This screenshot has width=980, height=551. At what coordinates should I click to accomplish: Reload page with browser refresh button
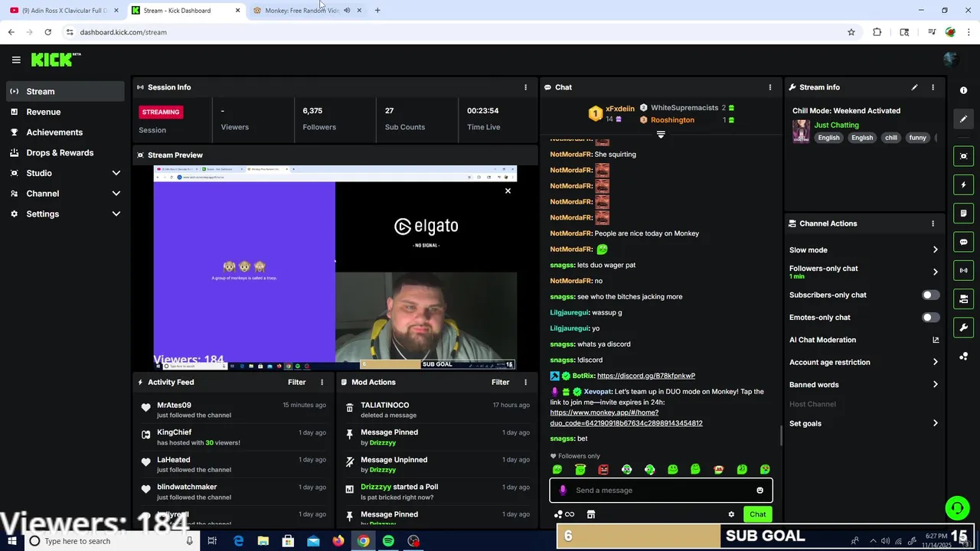click(x=47, y=32)
